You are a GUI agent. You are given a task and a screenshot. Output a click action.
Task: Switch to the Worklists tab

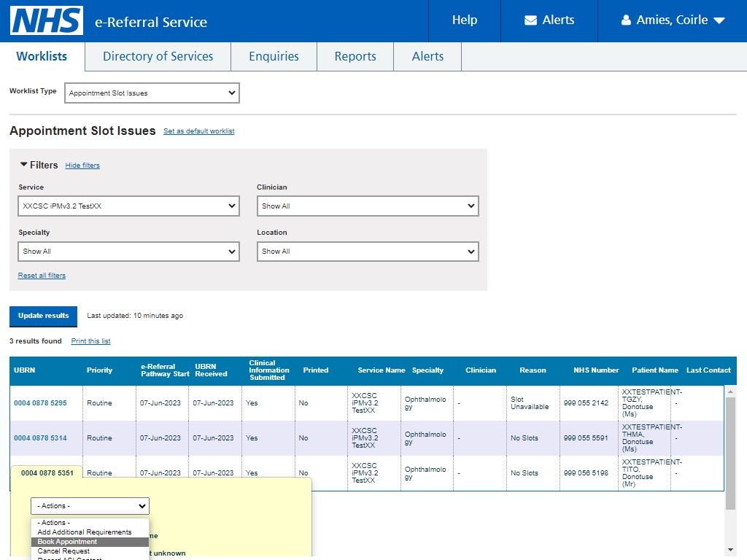pos(42,56)
